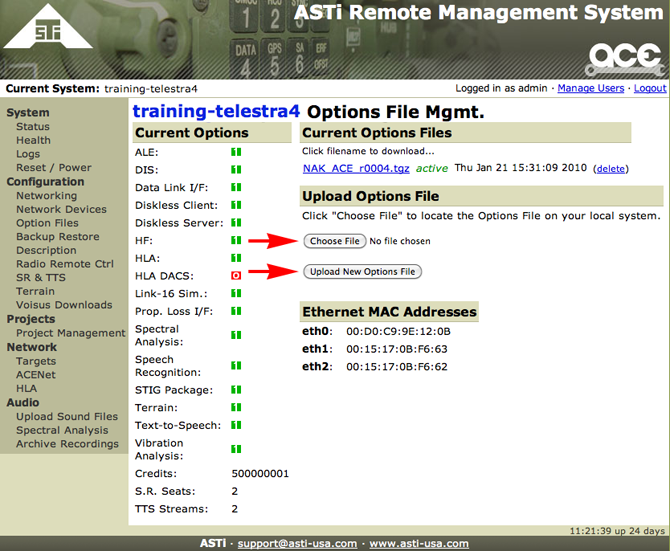Click the Logout link
This screenshot has width=670, height=551.
click(650, 88)
